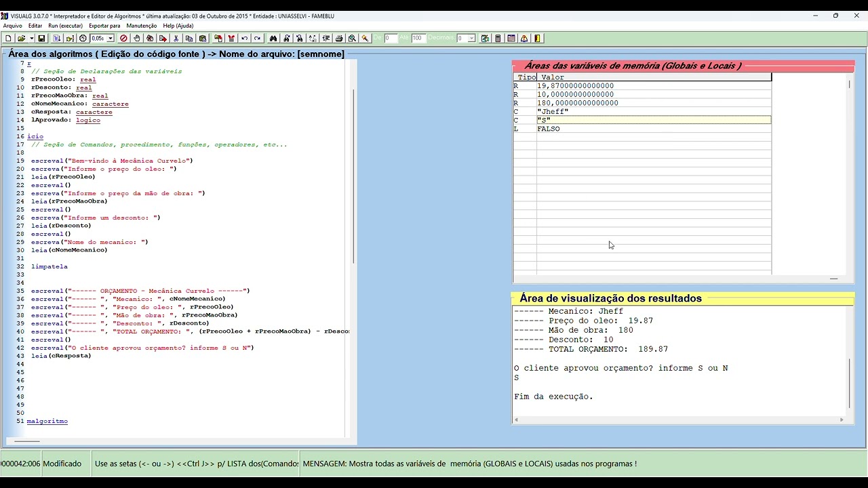Create a new algorithm file
This screenshot has width=868, height=488.
click(x=8, y=39)
